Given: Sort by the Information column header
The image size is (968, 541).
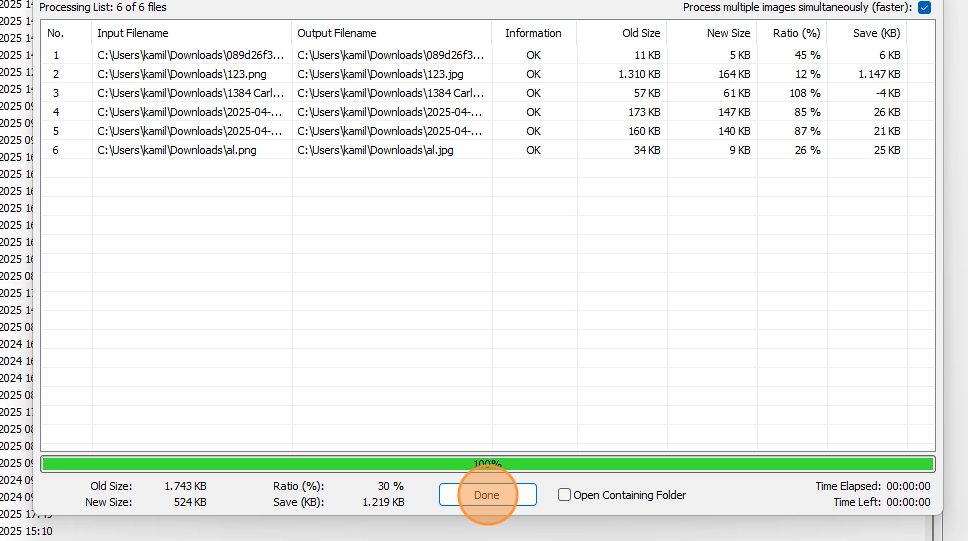Looking at the screenshot, I should (533, 33).
